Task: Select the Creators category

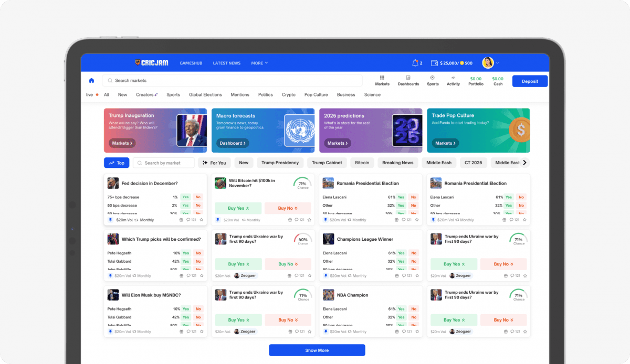Action: 146,95
